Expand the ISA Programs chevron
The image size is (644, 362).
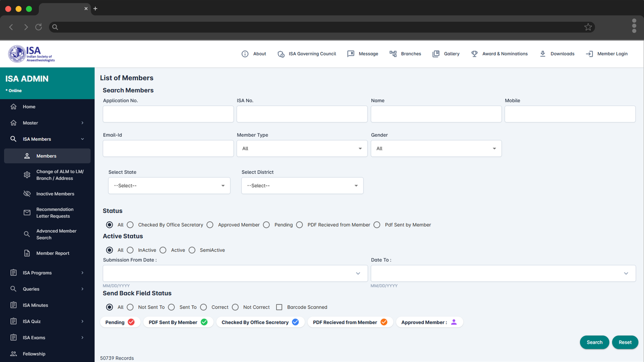click(x=83, y=273)
